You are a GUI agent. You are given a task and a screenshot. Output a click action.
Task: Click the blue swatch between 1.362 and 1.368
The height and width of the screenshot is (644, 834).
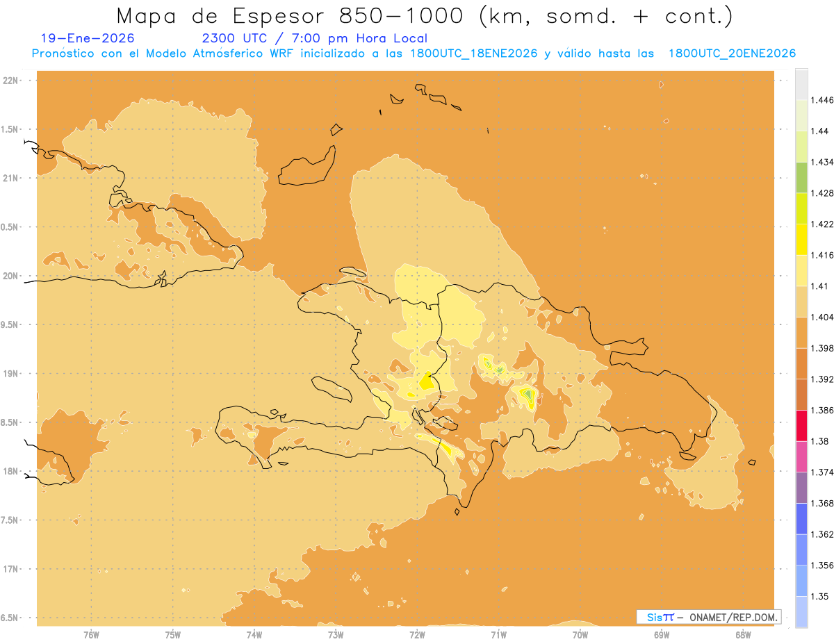[801, 519]
